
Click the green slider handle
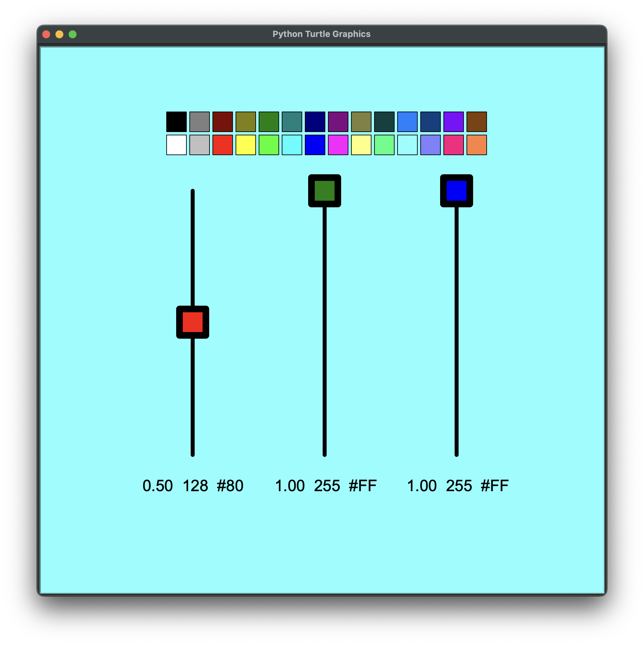(x=325, y=191)
